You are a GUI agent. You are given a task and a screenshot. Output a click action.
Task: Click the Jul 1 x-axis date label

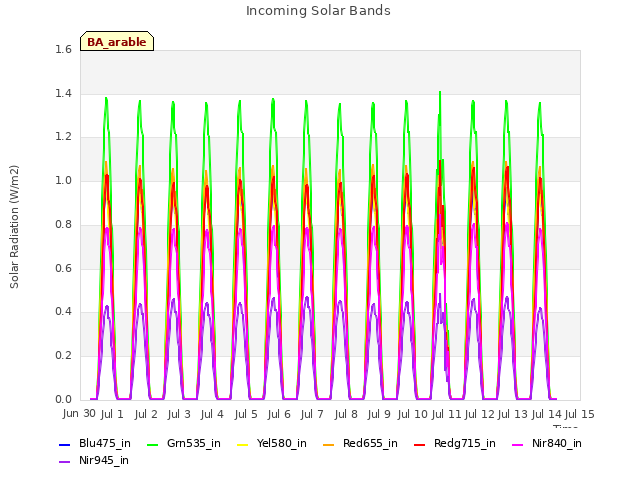112,414
